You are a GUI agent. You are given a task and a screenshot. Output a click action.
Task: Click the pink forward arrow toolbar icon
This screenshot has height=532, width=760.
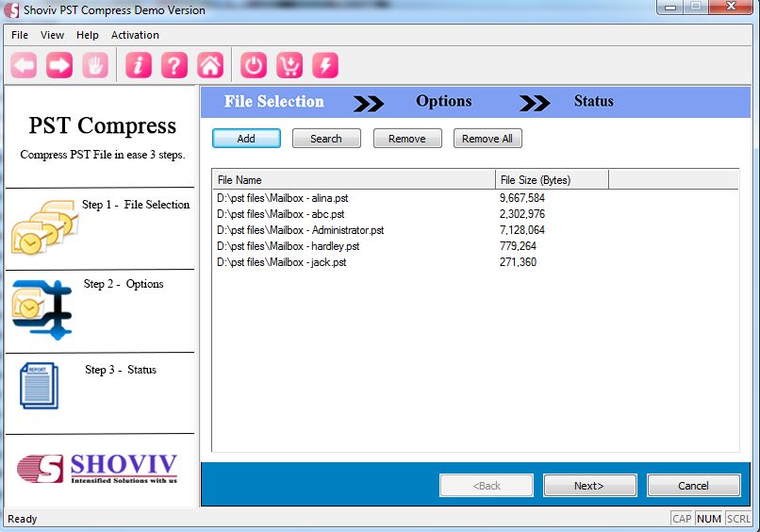59,65
